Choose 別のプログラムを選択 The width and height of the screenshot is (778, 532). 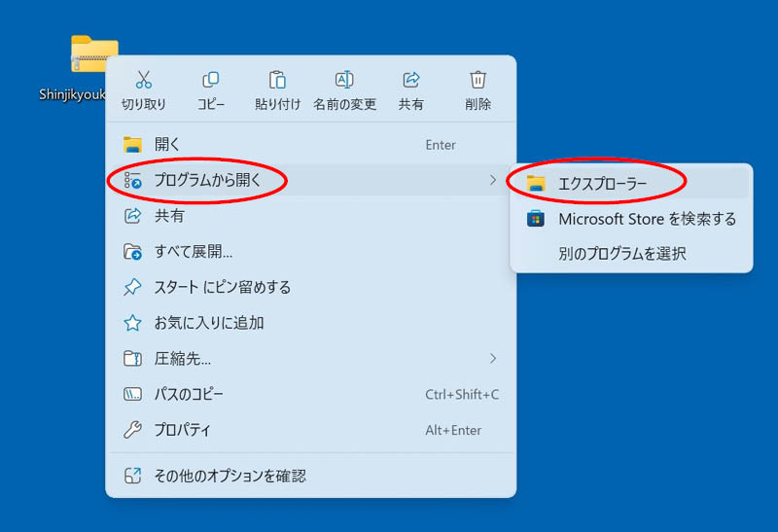pyautogui.click(x=631, y=253)
